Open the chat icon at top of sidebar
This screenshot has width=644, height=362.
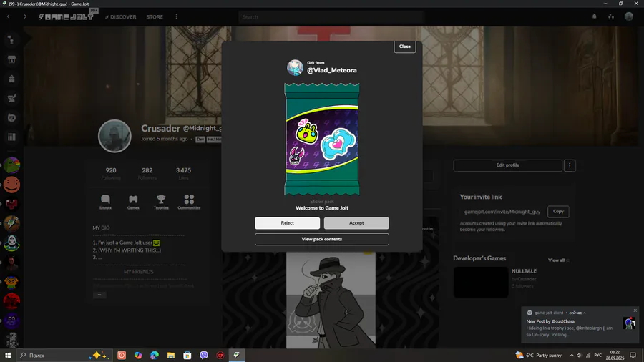(11, 40)
